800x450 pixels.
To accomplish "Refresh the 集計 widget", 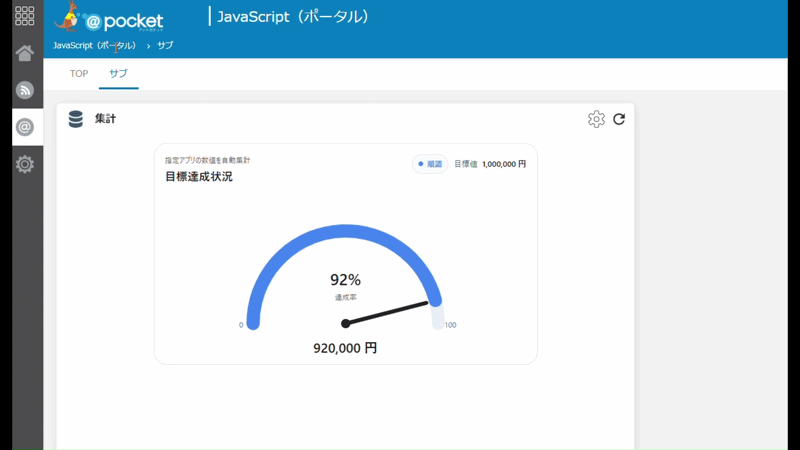I will click(619, 119).
